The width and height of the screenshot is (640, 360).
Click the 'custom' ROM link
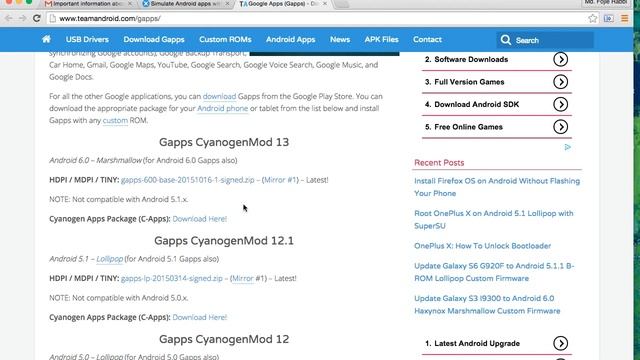click(x=115, y=120)
